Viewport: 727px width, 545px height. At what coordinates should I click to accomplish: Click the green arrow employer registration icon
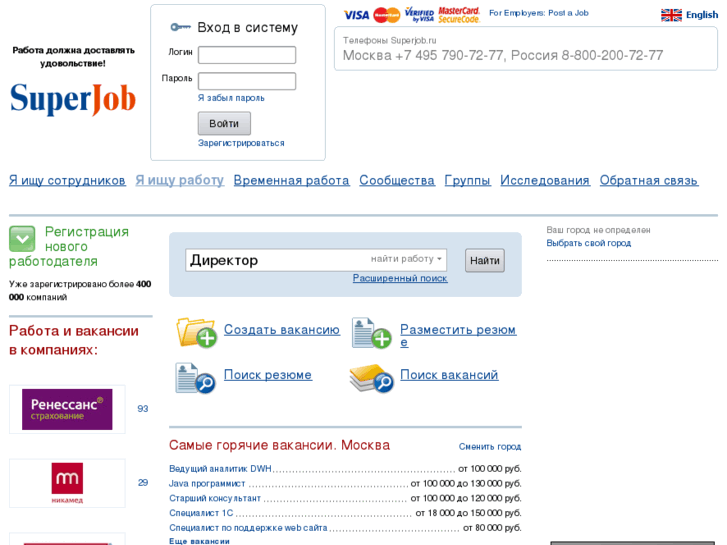click(x=22, y=239)
